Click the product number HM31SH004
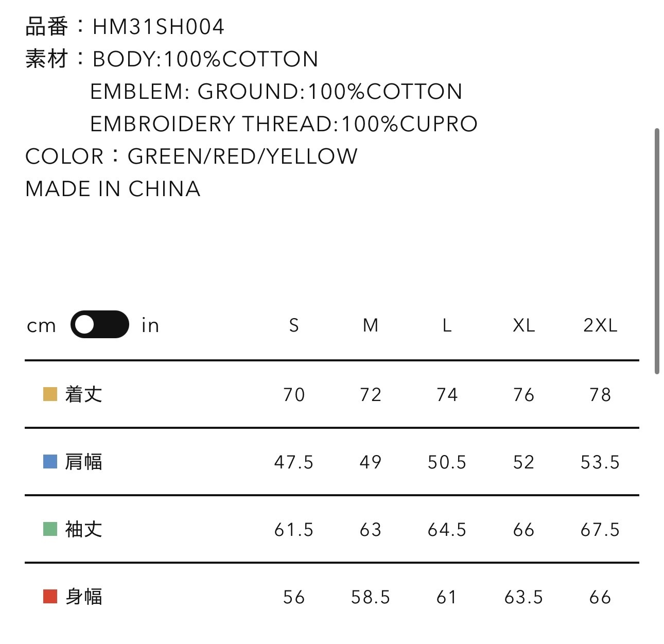The image size is (664, 644). click(158, 27)
